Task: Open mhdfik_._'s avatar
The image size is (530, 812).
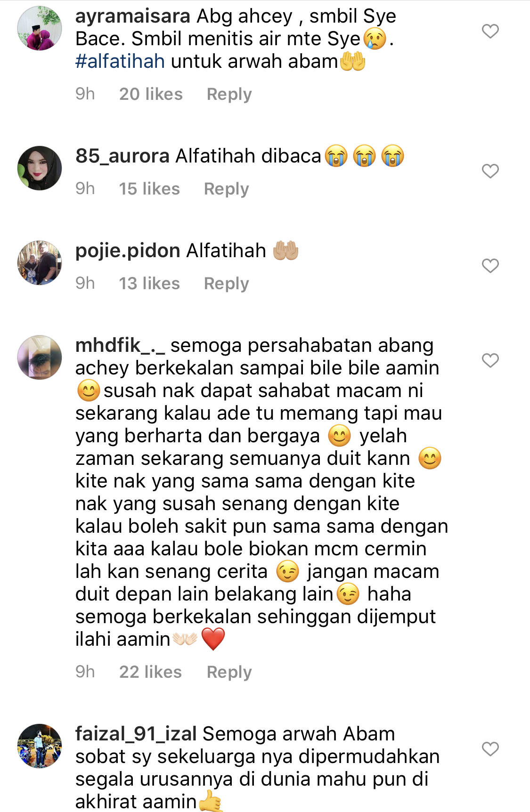Action: coord(40,357)
